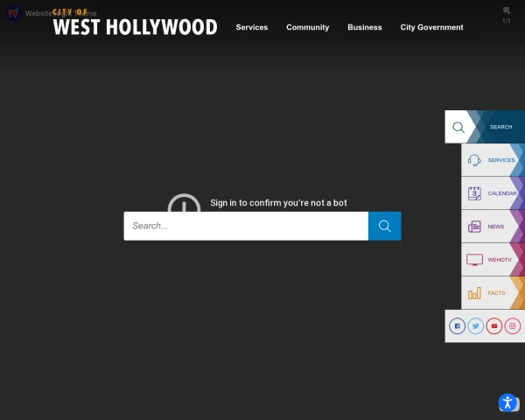525x420 pixels.
Task: Focus the Search... input field
Action: 246,226
